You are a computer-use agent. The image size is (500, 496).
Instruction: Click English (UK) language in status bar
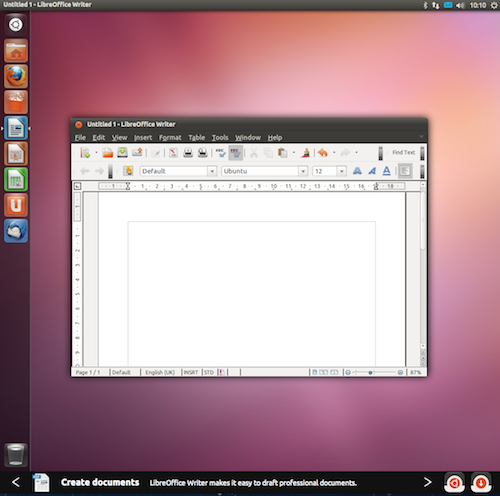[x=160, y=372]
